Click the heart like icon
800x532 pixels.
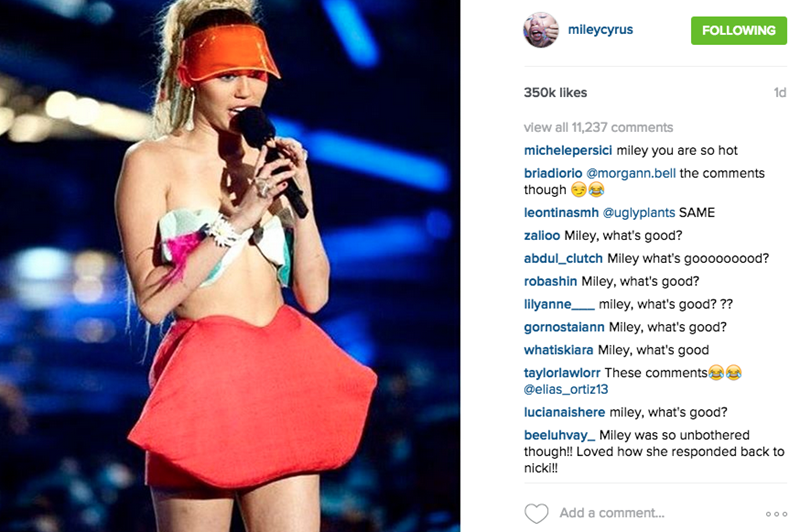(x=536, y=513)
